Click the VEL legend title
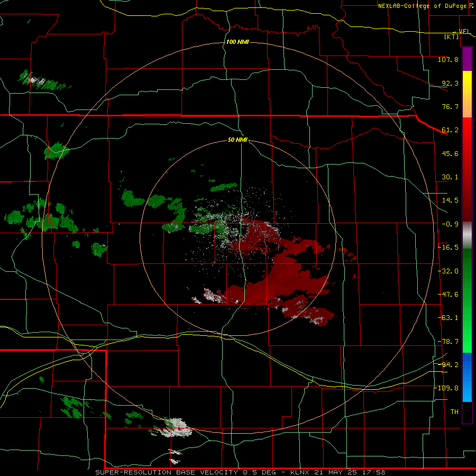 pos(464,31)
